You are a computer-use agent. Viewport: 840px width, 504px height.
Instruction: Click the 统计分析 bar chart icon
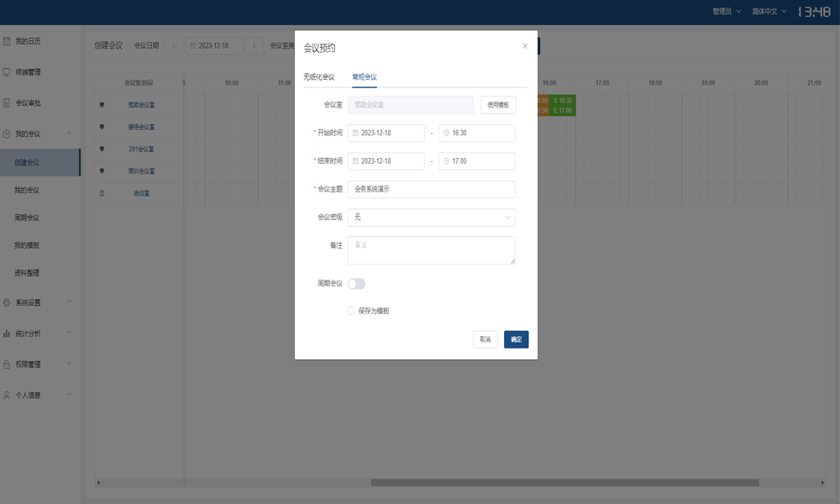click(7, 333)
